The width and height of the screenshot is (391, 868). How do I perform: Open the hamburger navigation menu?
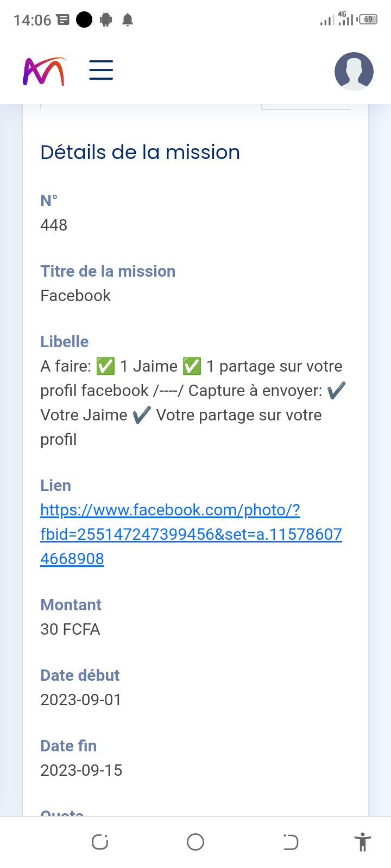[x=101, y=71]
